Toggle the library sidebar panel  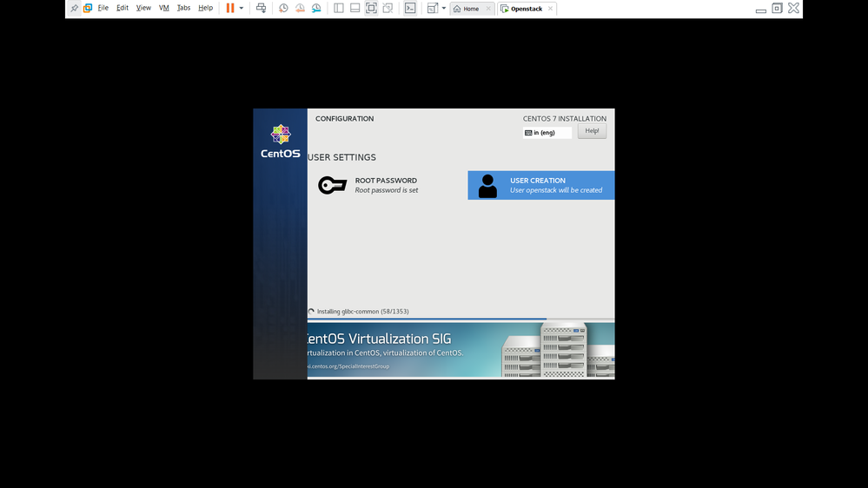coord(339,8)
